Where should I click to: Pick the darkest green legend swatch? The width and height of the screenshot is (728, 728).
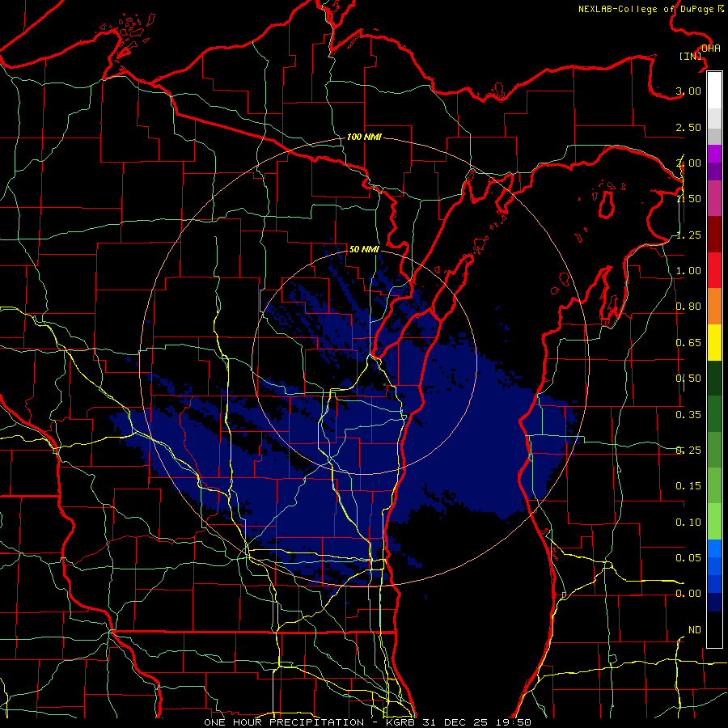[714, 379]
